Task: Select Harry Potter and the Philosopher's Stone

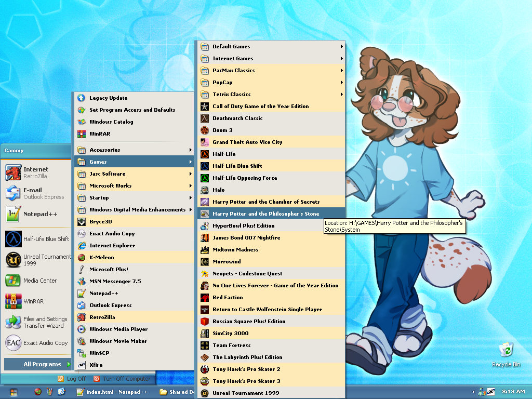Action: coord(265,214)
